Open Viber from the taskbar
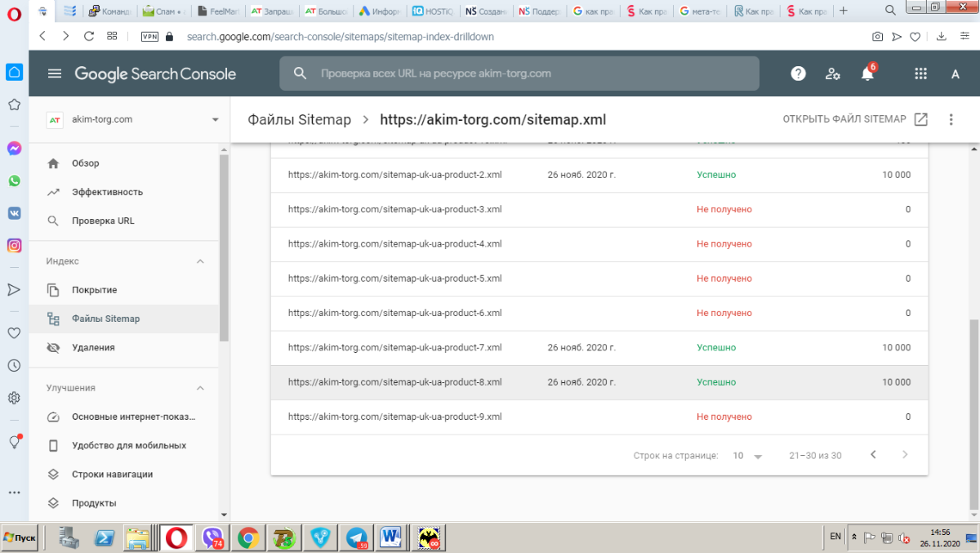 pos(212,537)
